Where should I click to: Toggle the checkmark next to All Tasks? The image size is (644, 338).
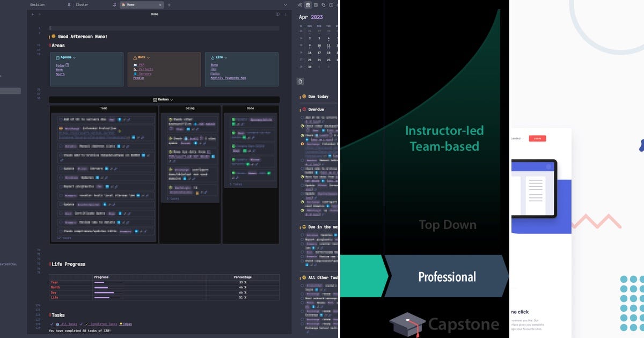tap(52, 324)
